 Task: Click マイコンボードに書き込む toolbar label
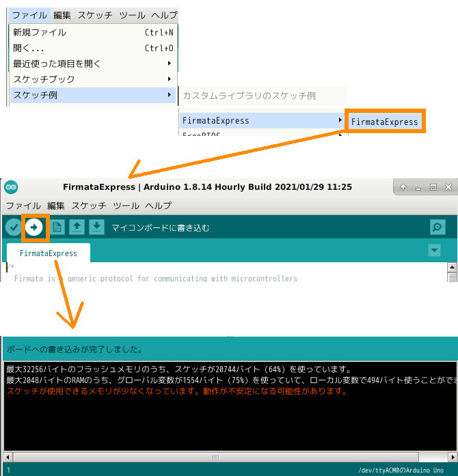(161, 227)
